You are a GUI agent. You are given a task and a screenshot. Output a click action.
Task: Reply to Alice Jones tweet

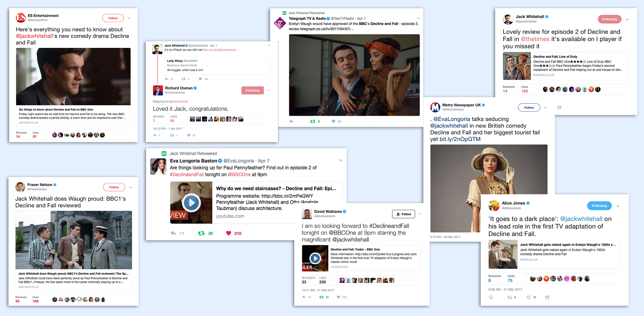coord(491,297)
